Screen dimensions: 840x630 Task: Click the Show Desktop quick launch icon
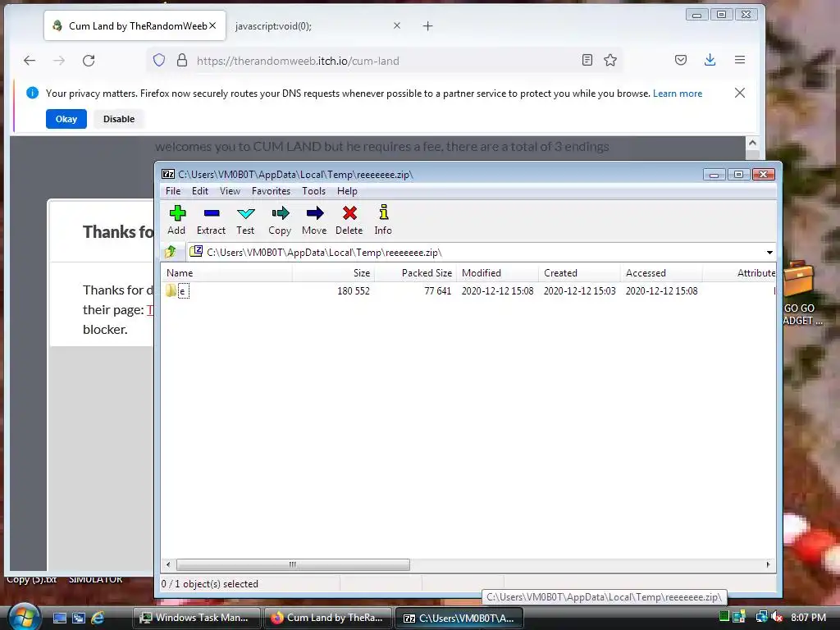coord(59,618)
